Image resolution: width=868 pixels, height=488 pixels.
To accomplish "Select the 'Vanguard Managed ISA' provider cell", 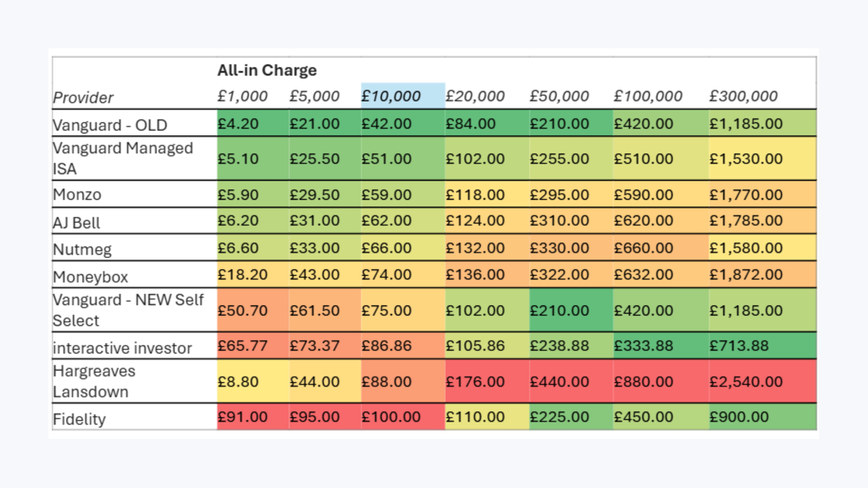I will (x=134, y=159).
